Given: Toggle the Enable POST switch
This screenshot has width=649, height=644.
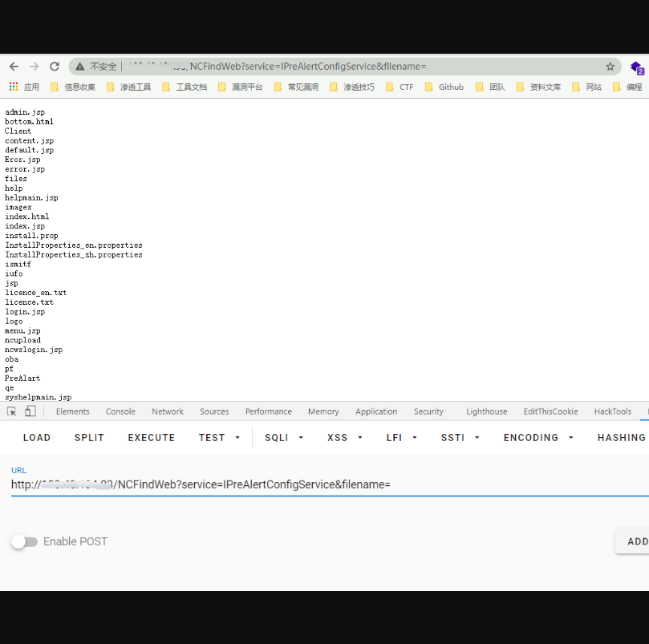Looking at the screenshot, I should point(24,541).
